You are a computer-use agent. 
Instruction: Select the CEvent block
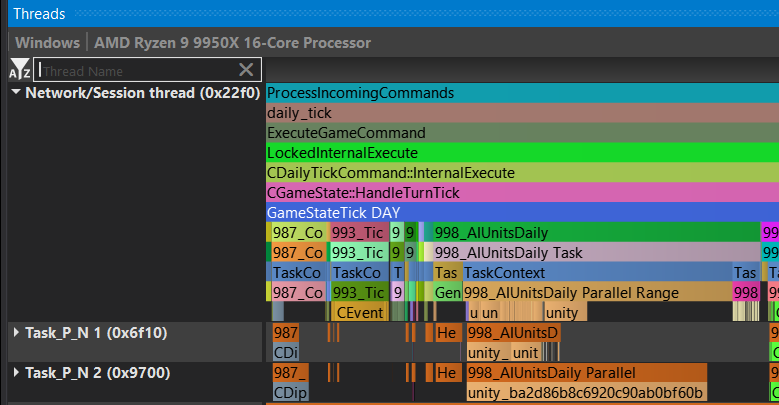pos(360,313)
